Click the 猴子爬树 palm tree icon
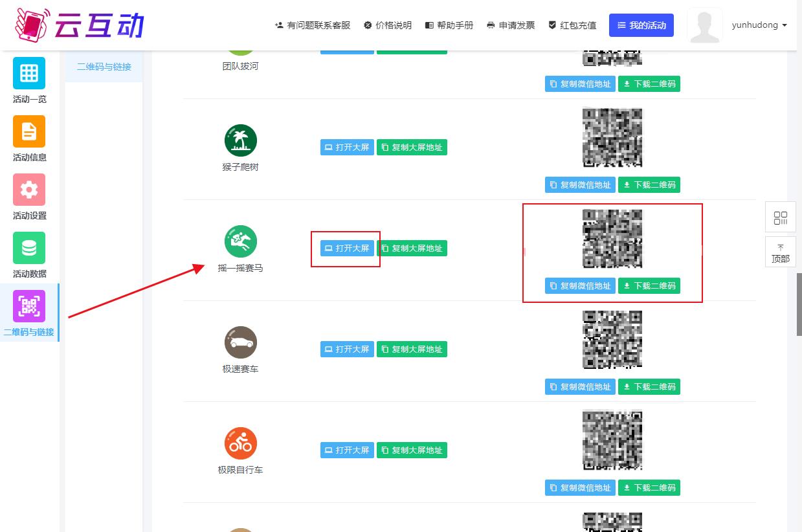 pyautogui.click(x=241, y=140)
